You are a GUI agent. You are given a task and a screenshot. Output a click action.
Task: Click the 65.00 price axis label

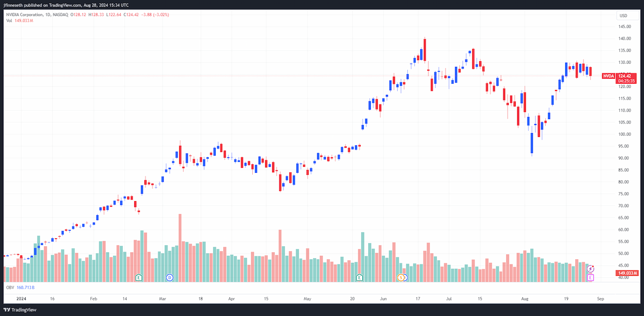625,218
